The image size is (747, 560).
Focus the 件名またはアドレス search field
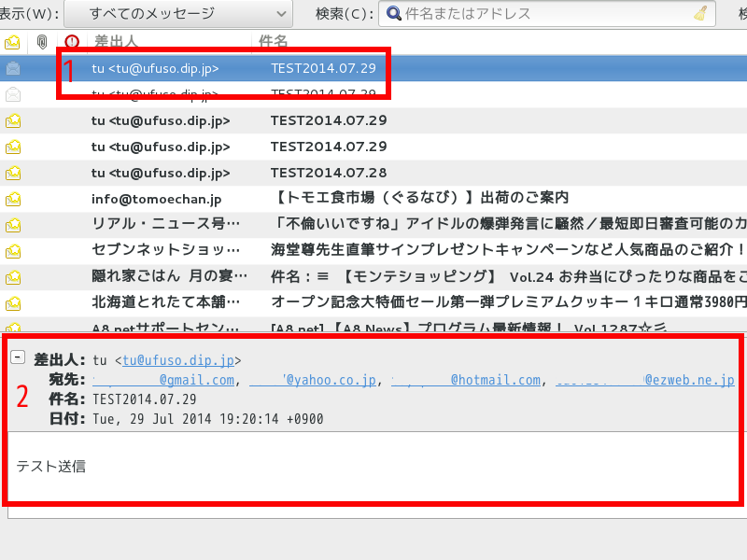tap(546, 13)
